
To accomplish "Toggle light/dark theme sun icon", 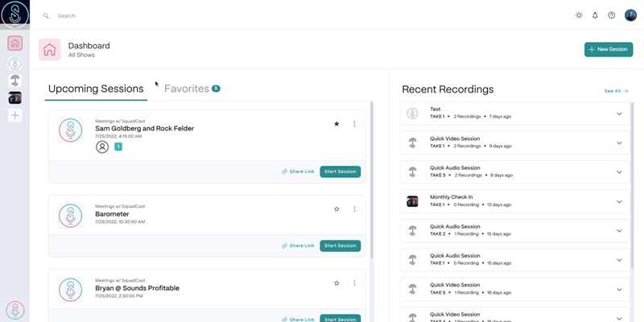I will pyautogui.click(x=579, y=15).
